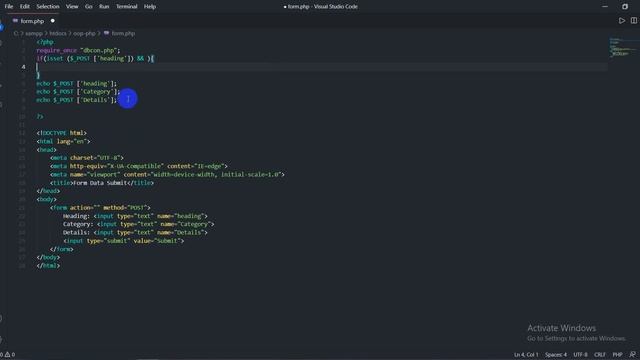Click line number 4 in the gutter
Image resolution: width=640 pixels, height=360 pixels.
coord(23,67)
